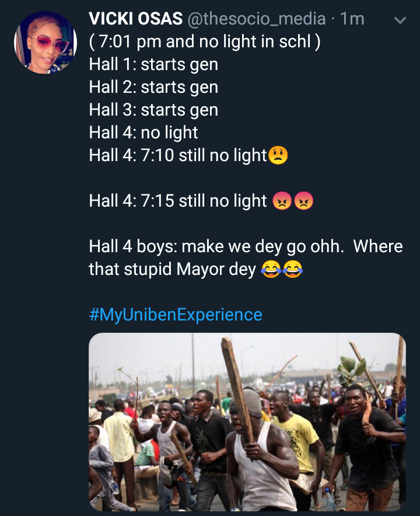Click the first laughing tears emoji
420x516 pixels.
point(271,269)
